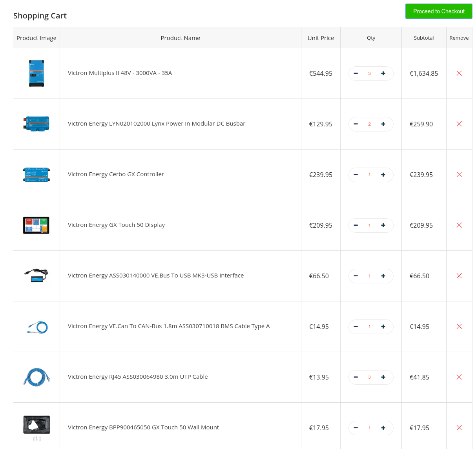Click the €544.95 unit price
The width and height of the screenshot is (476, 449).
click(321, 73)
